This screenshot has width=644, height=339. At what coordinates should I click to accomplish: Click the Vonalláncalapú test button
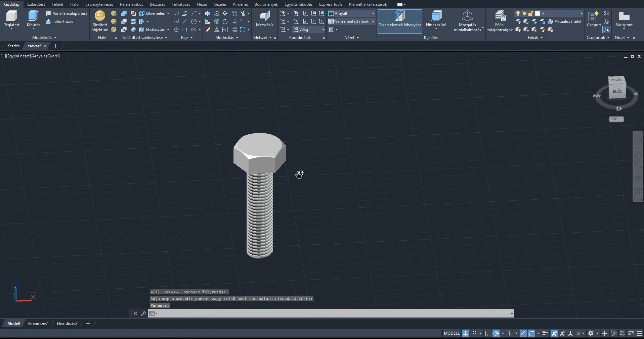(67, 13)
